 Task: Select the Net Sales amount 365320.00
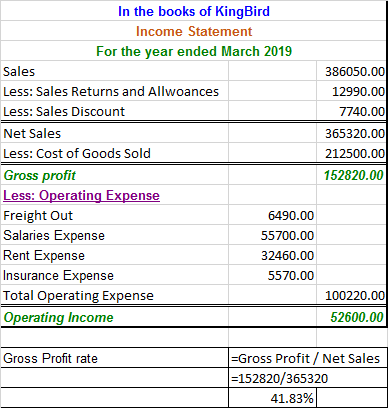pyautogui.click(x=351, y=133)
